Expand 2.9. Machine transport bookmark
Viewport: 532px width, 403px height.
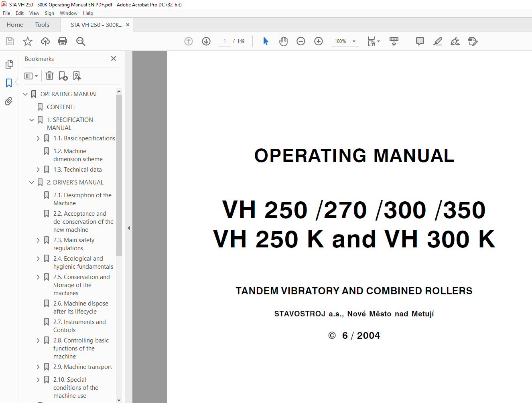[x=38, y=367]
